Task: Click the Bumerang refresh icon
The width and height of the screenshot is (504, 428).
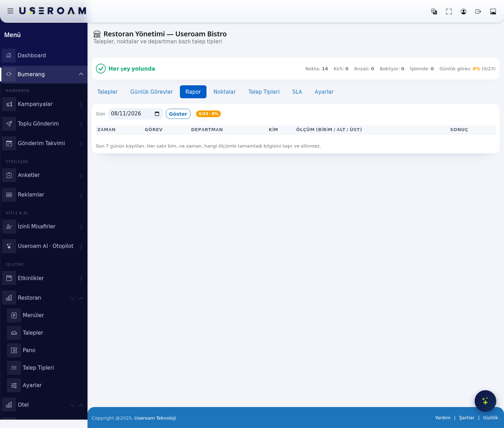Action: 9,74
